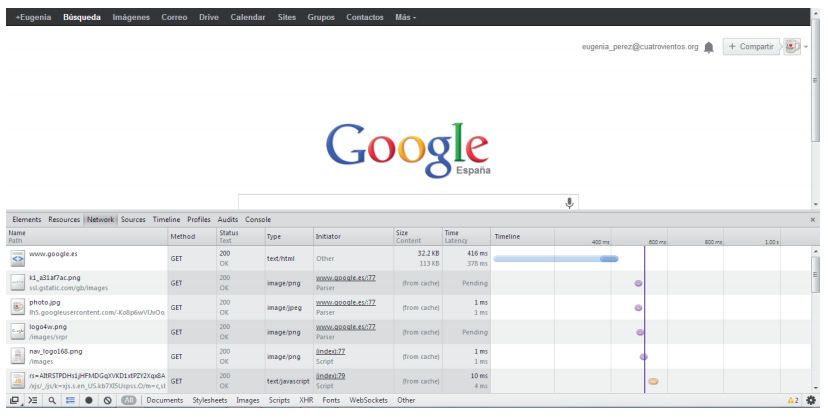Click the warnings count icon
Screen dimensions: 828x418
(x=793, y=401)
